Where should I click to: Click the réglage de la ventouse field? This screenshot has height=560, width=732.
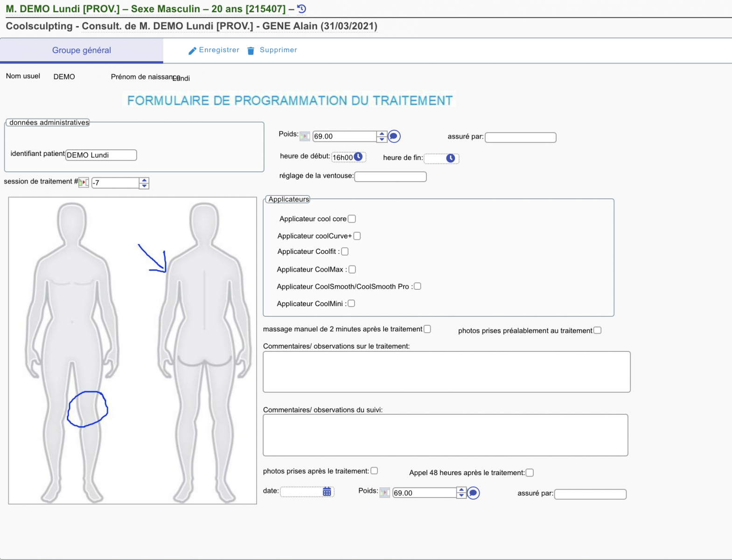tap(390, 176)
